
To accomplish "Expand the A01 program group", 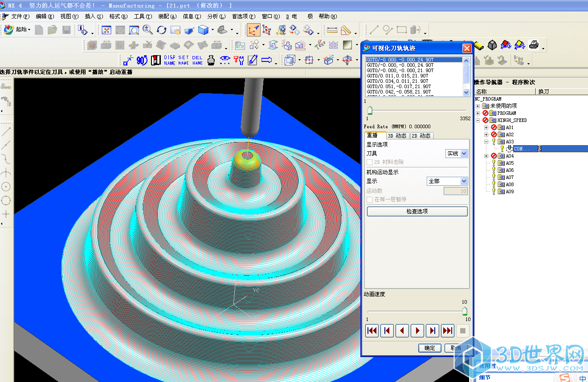I will 486,127.
